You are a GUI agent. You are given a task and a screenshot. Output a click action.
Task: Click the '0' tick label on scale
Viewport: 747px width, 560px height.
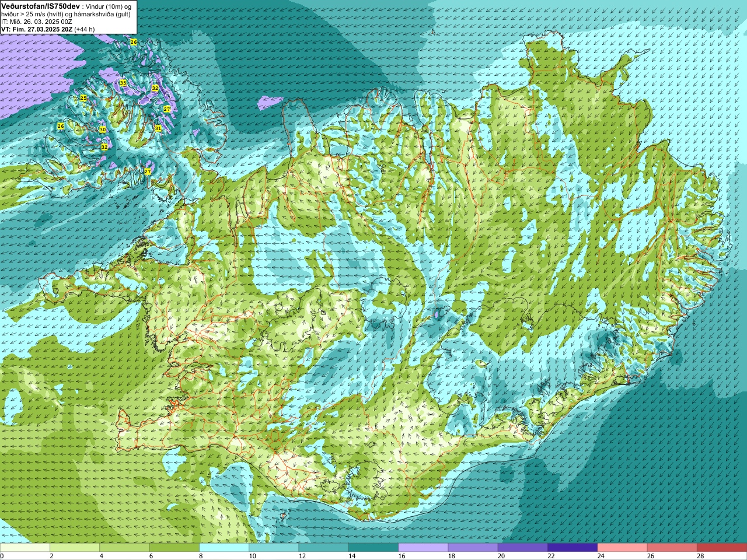pos(2,556)
